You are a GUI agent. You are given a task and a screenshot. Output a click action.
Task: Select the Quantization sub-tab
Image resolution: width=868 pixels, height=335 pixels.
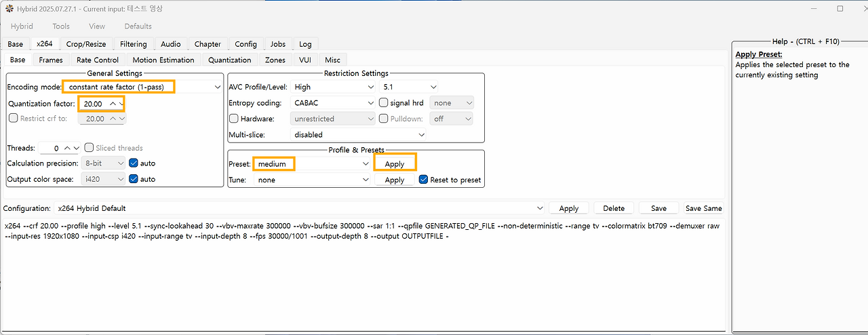[x=230, y=60]
